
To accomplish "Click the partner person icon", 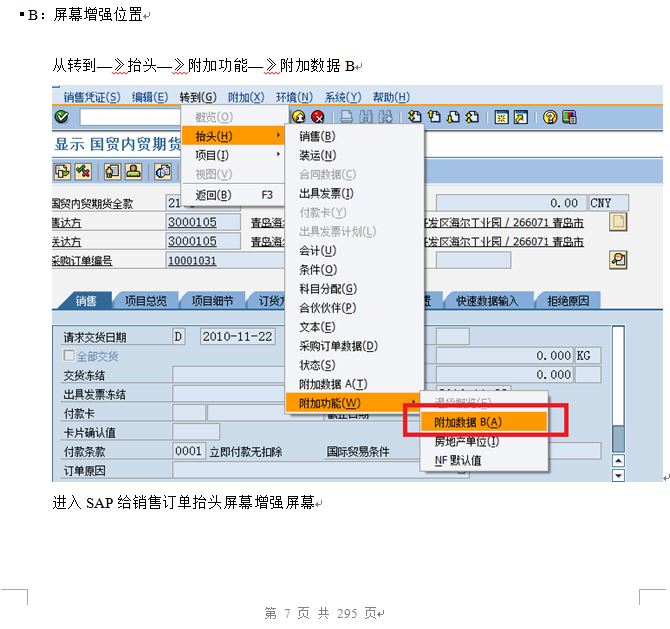I will click(x=133, y=171).
